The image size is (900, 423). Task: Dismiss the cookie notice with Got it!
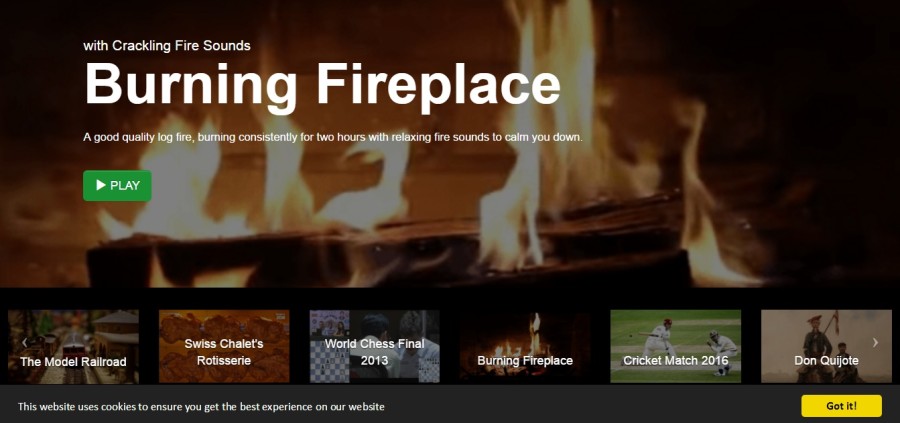(x=841, y=406)
